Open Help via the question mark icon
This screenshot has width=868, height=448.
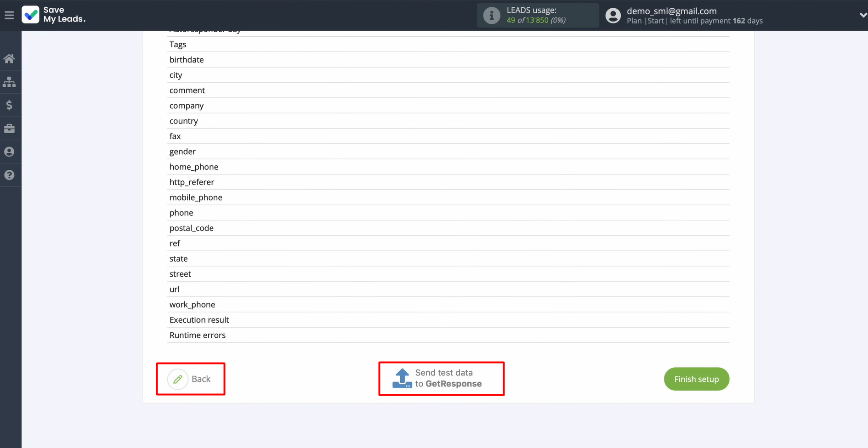[x=10, y=175]
